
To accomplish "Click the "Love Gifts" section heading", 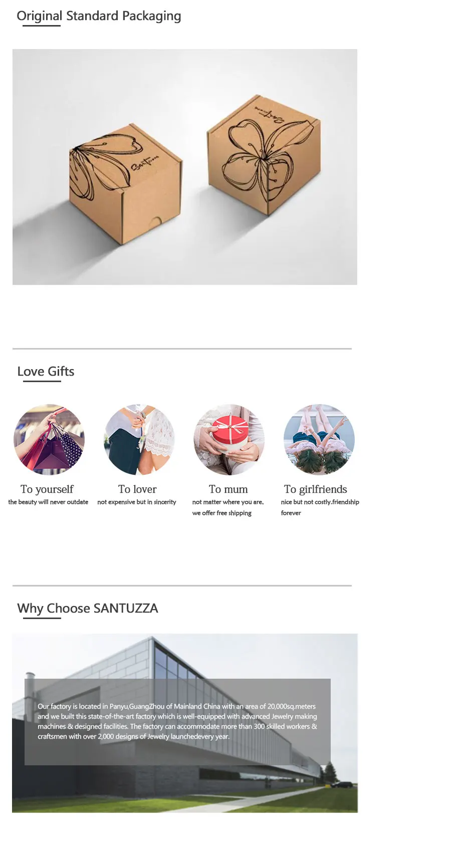I will 46,372.
